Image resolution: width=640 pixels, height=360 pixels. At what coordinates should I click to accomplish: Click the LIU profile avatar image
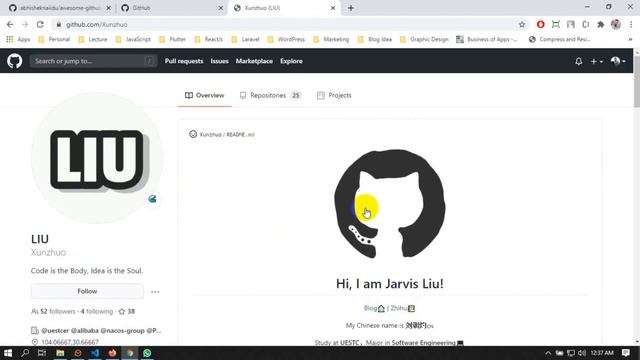[x=97, y=158]
